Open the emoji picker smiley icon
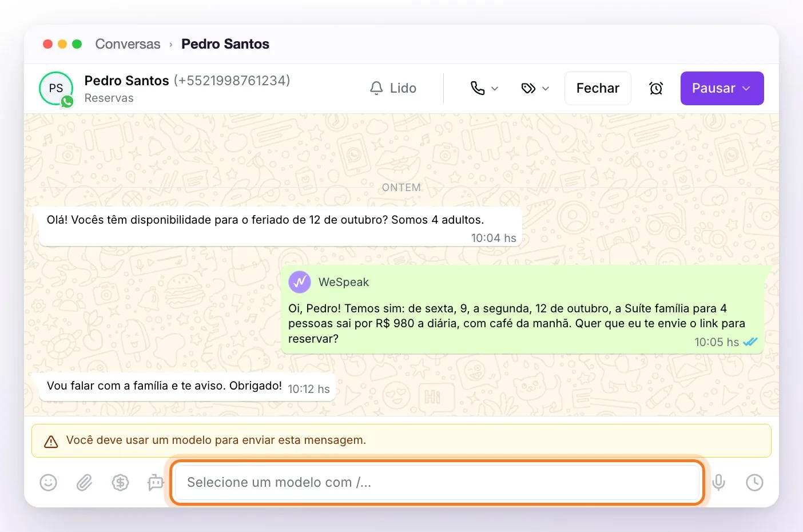The width and height of the screenshot is (803, 532). coord(49,482)
